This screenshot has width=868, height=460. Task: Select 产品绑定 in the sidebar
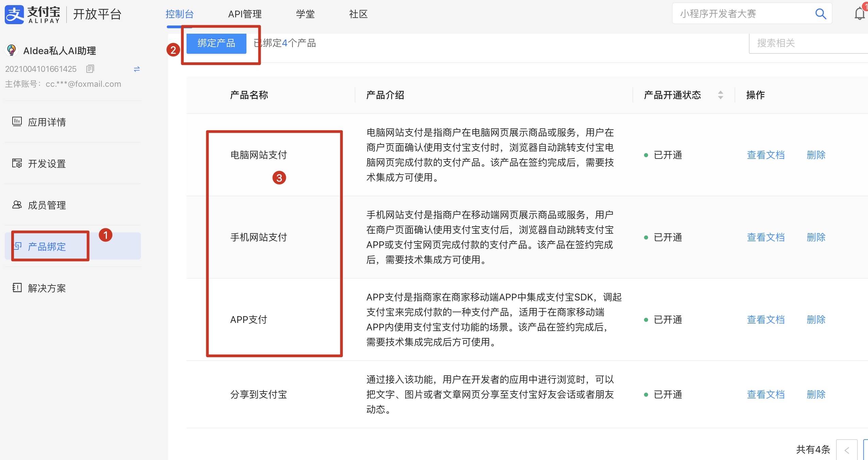pyautogui.click(x=47, y=246)
